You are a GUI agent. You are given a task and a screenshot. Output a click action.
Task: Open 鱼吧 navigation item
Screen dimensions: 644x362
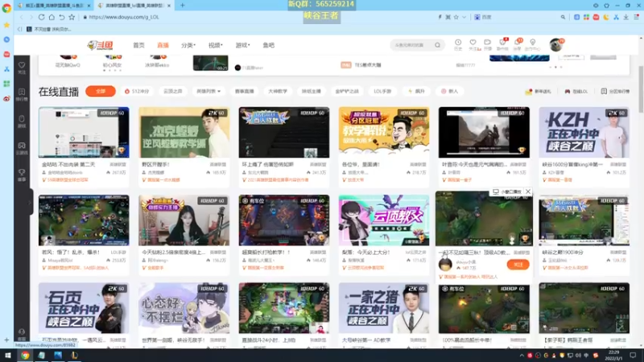tap(269, 45)
